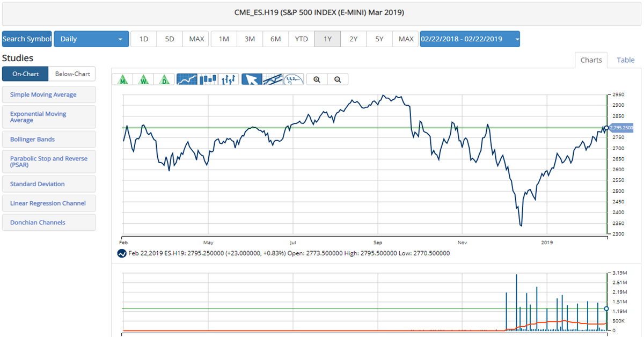Click the daily triangle (D) icon
This screenshot has width=644, height=337.
[x=164, y=79]
